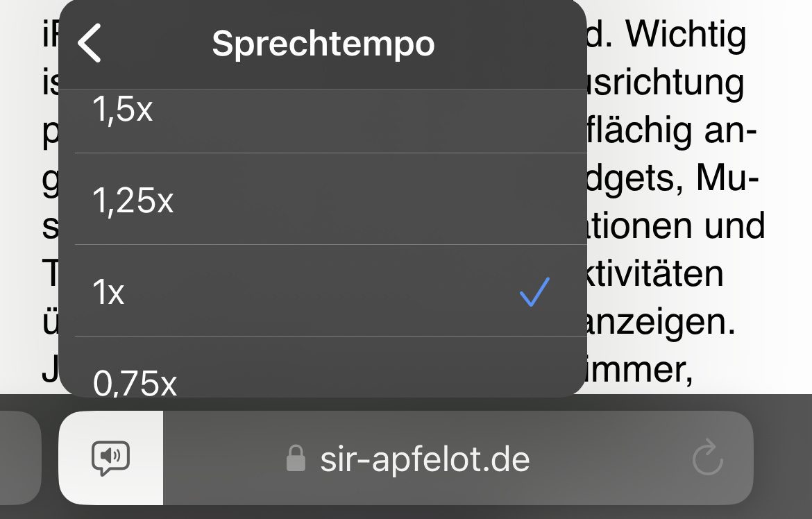812x519 pixels.
Task: Switch to the adjacent tab bar at left edge
Action: [19, 458]
